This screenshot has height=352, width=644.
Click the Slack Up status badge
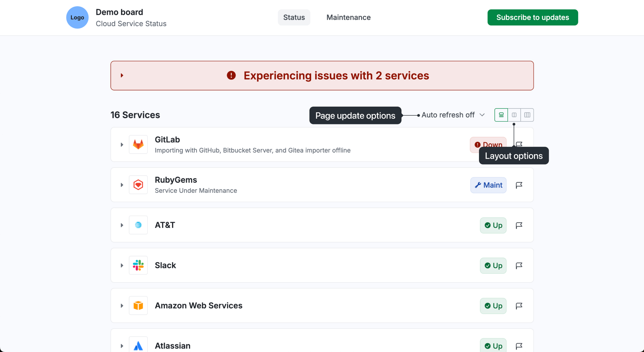click(493, 266)
